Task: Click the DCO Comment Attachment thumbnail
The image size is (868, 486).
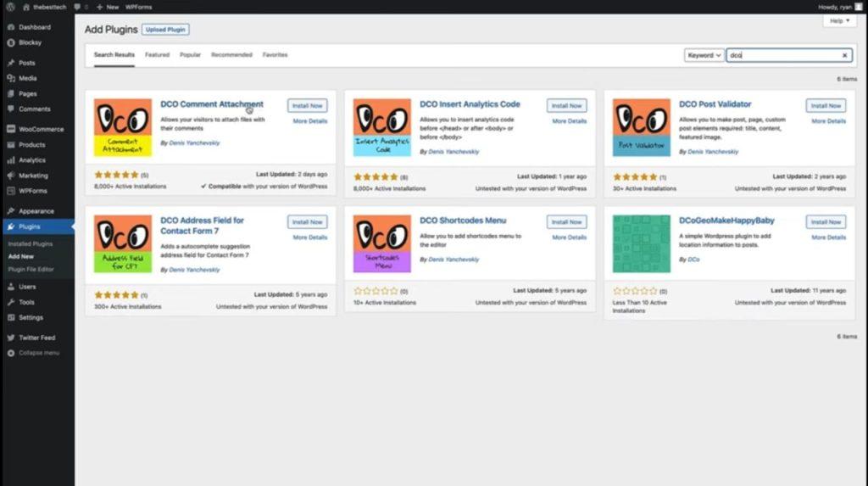Action: [x=123, y=127]
